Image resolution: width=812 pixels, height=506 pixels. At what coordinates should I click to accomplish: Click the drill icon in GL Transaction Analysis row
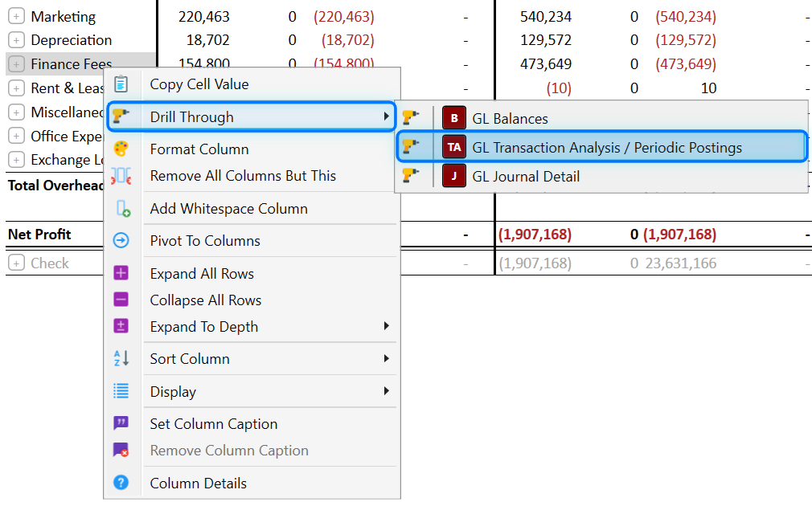tap(410, 146)
